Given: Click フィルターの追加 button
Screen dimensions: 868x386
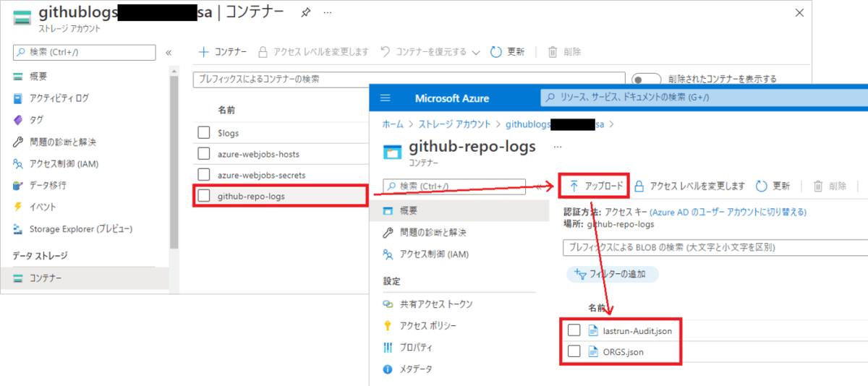Looking at the screenshot, I should click(x=613, y=274).
